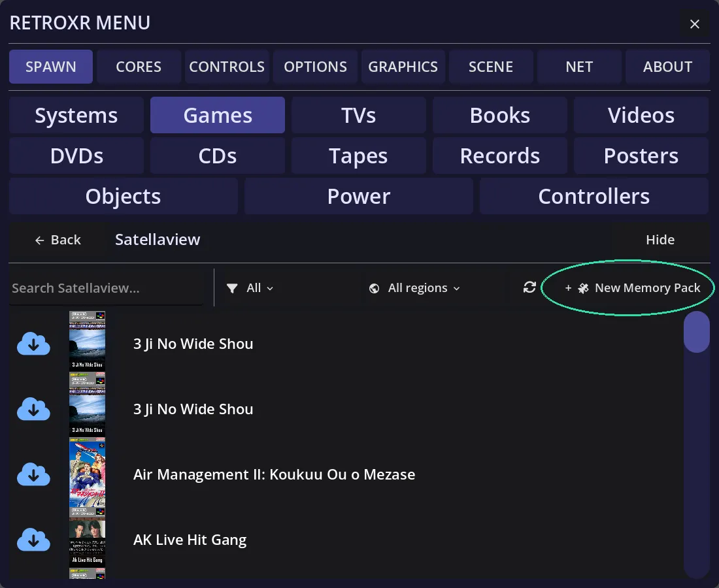719x588 pixels.
Task: Select the CDs category
Action: coord(218,156)
